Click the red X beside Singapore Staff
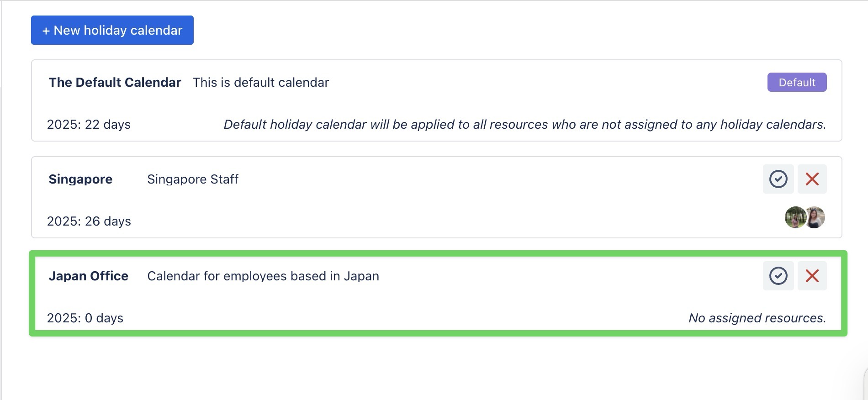Image resolution: width=868 pixels, height=400 pixels. [x=812, y=179]
